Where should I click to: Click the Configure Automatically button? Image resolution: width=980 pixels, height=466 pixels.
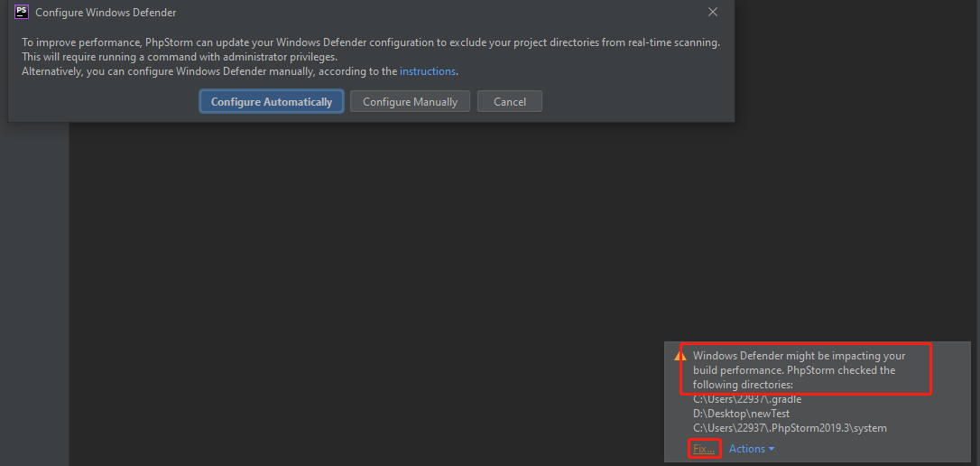click(272, 101)
